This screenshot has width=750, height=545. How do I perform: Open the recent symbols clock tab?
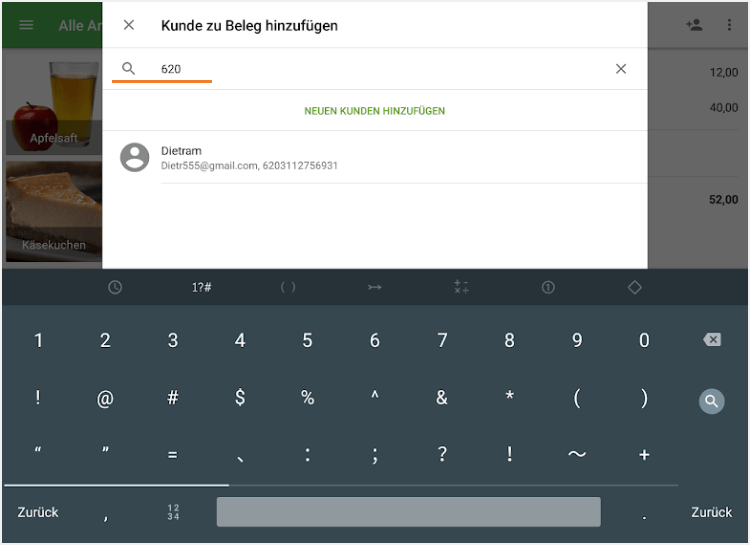tap(115, 287)
